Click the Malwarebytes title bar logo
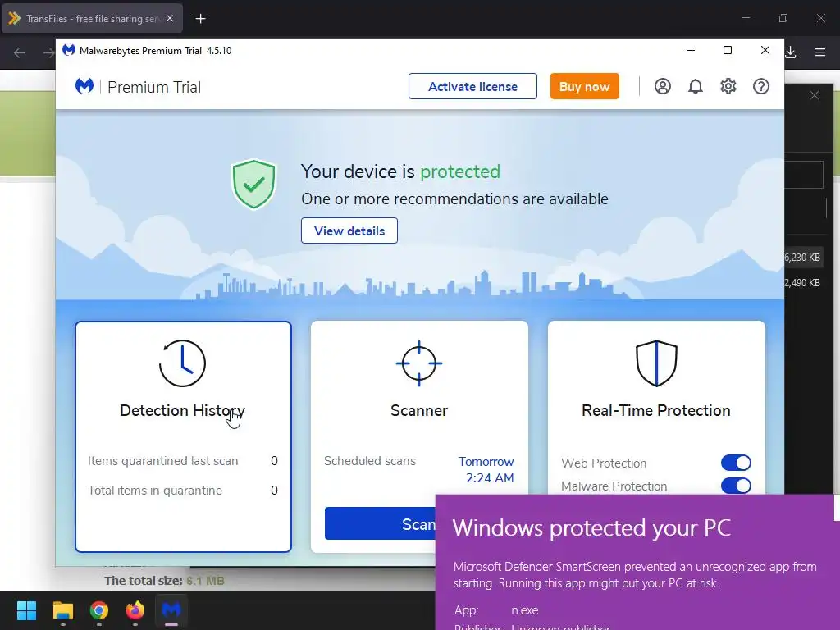This screenshot has width=840, height=630. pos(69,50)
